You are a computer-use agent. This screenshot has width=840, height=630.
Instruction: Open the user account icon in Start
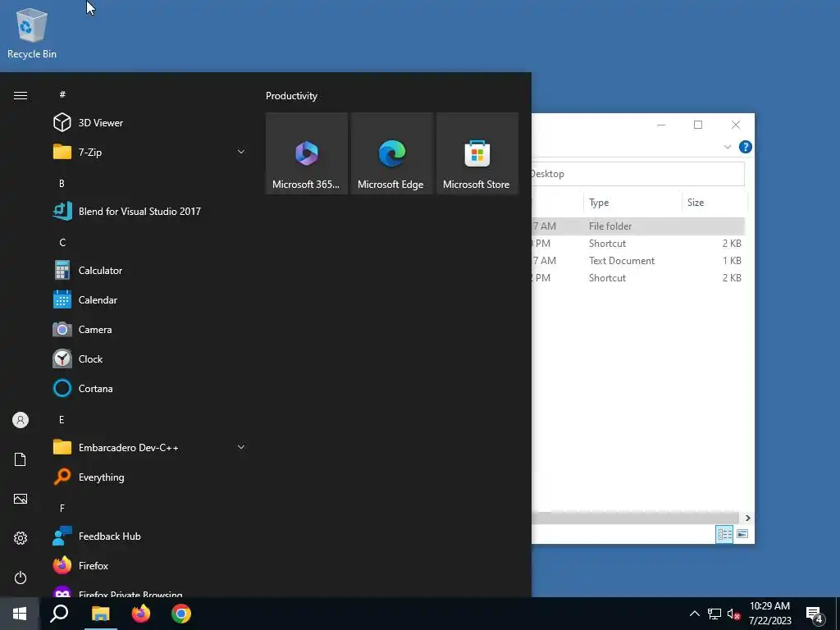21,420
